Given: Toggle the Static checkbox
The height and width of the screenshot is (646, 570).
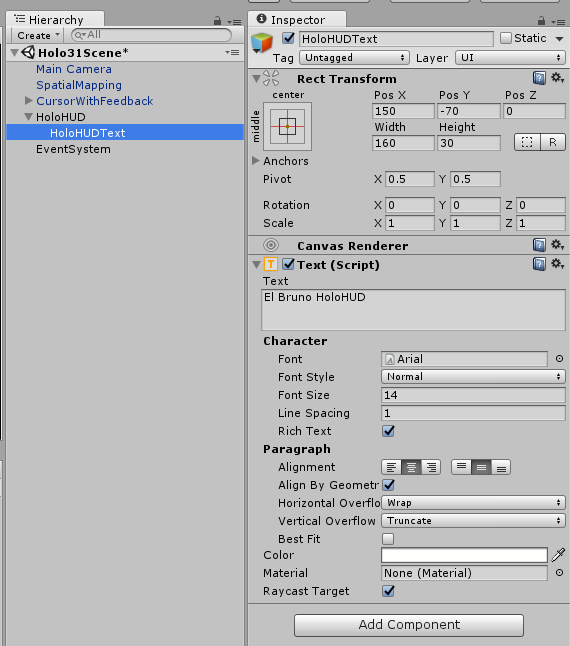Looking at the screenshot, I should pos(506,38).
